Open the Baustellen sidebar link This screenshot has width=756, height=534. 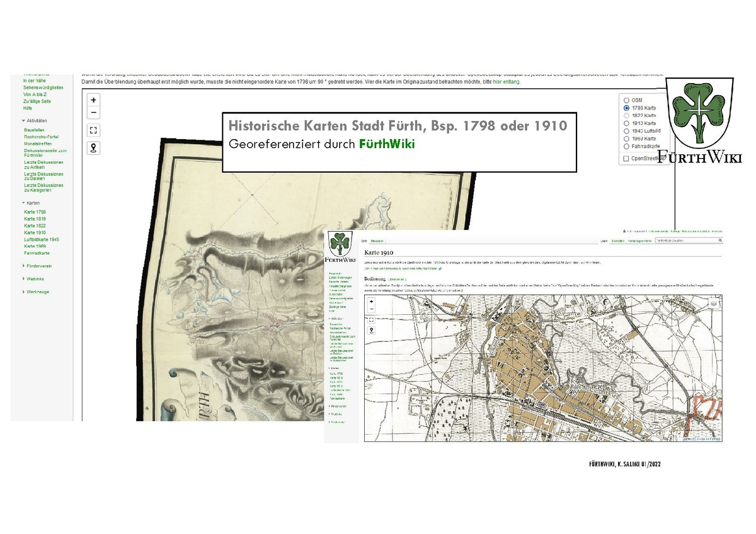[35, 130]
